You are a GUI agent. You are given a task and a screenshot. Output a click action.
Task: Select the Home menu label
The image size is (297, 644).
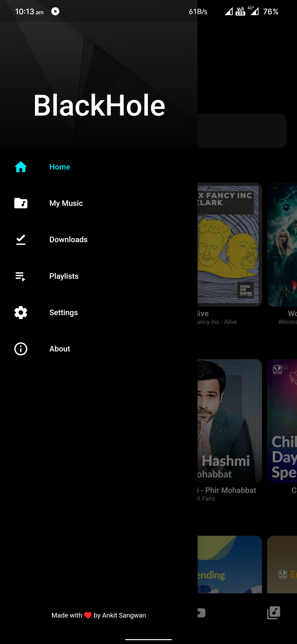click(60, 167)
